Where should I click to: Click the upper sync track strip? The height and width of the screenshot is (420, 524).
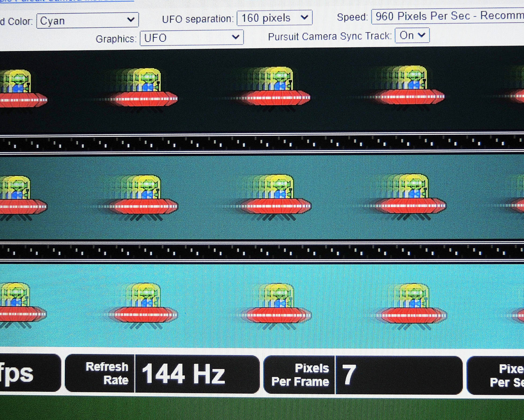262,143
